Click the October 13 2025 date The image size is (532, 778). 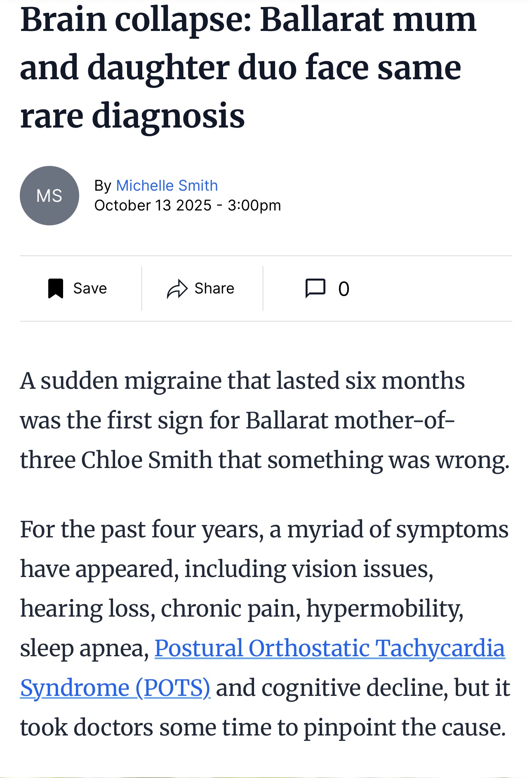[153, 206]
